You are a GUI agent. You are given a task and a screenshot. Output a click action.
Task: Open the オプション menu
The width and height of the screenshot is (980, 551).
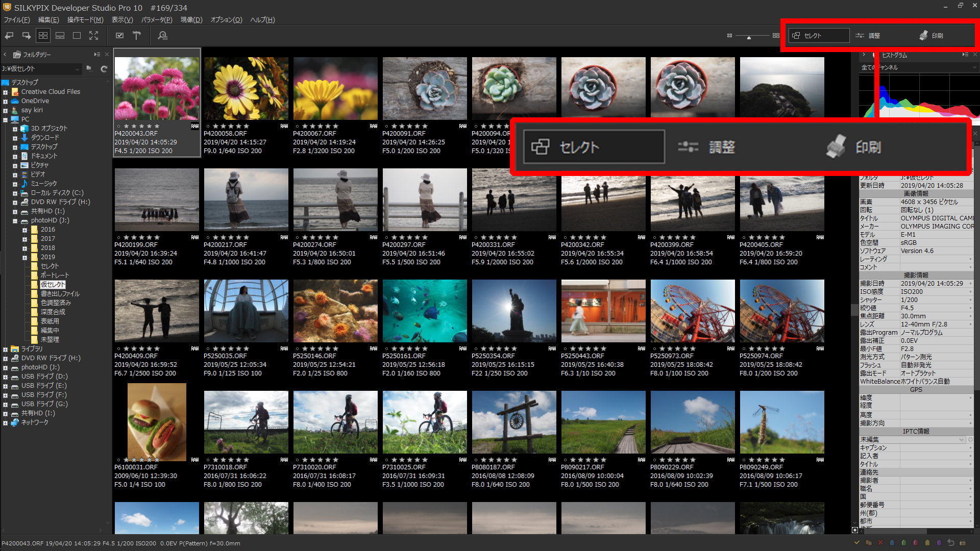pyautogui.click(x=226, y=20)
